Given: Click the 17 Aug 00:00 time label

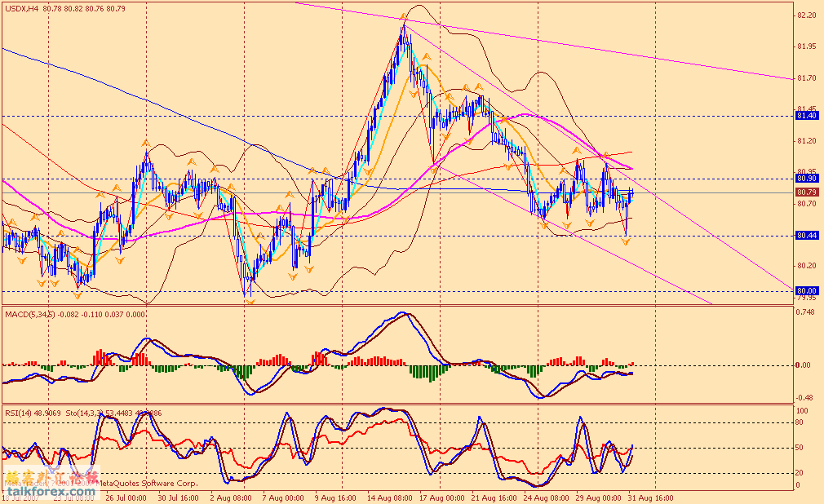Looking at the screenshot, I should 442,497.
